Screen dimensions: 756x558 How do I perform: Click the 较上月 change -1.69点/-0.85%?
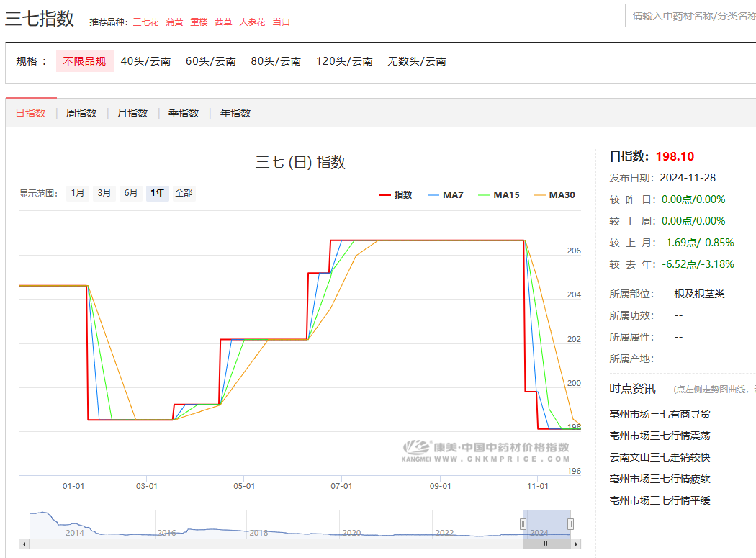point(698,243)
